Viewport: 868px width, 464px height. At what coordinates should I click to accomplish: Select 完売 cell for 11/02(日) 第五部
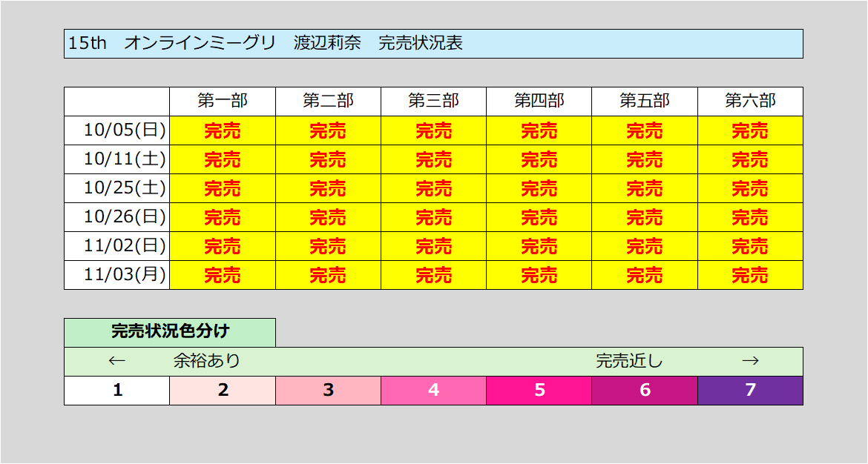(645, 245)
